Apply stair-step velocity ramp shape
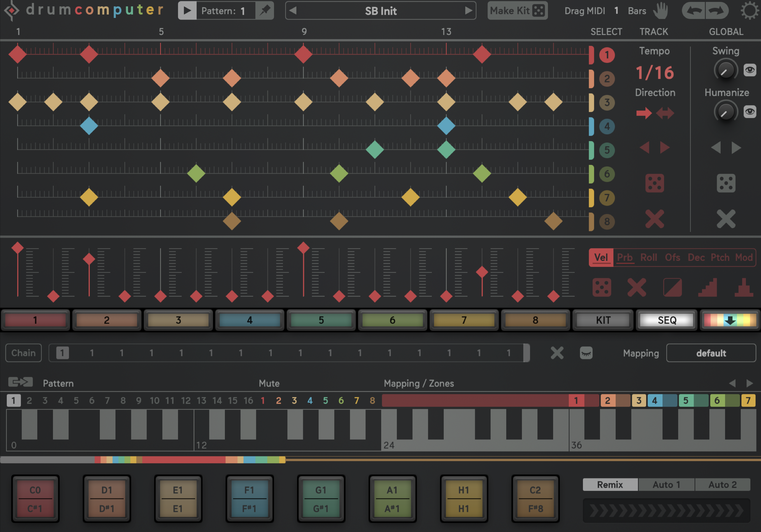 708,287
